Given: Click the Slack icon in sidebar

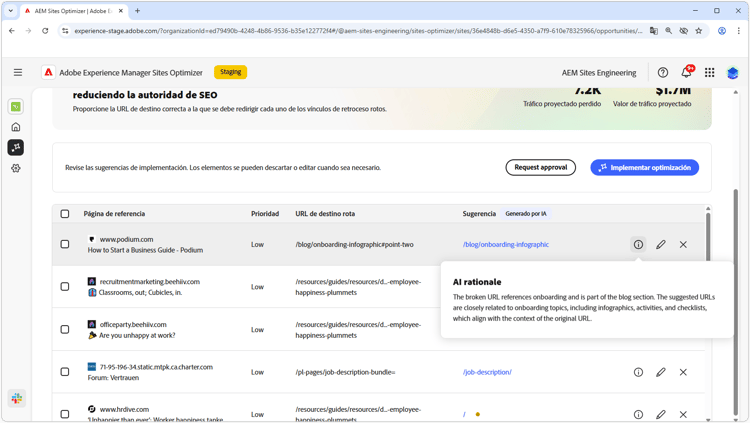Looking at the screenshot, I should (17, 398).
